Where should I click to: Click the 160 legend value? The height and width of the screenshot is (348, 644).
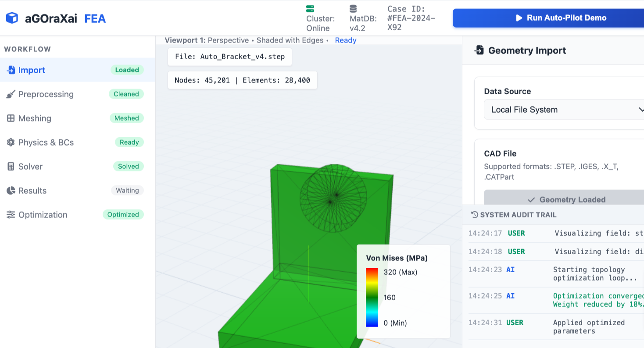[x=390, y=298]
